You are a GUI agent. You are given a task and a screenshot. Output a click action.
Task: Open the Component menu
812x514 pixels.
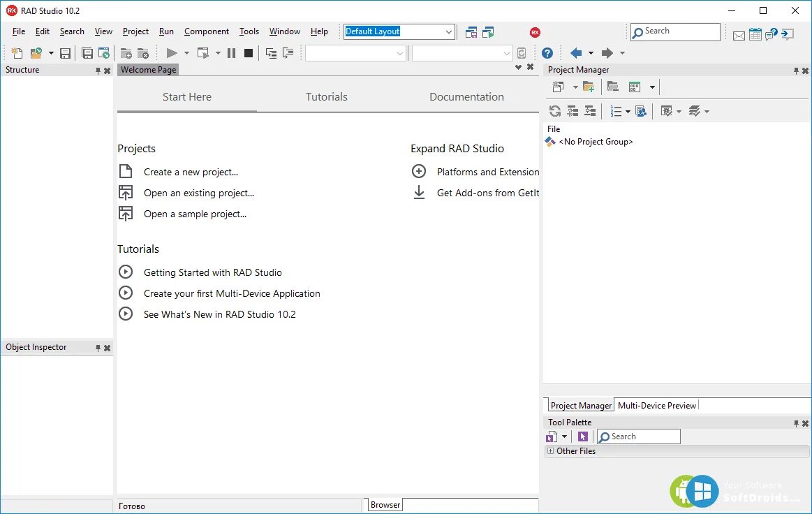coord(207,31)
